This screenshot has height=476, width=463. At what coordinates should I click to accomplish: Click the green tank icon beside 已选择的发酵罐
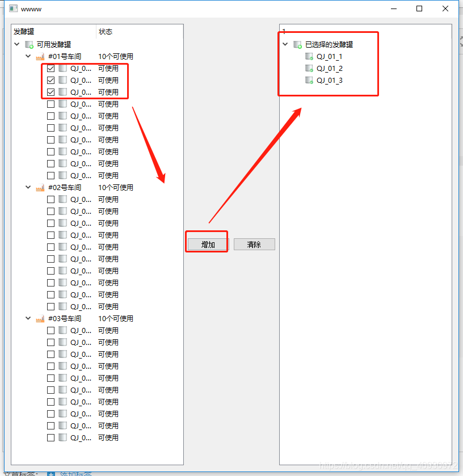297,44
